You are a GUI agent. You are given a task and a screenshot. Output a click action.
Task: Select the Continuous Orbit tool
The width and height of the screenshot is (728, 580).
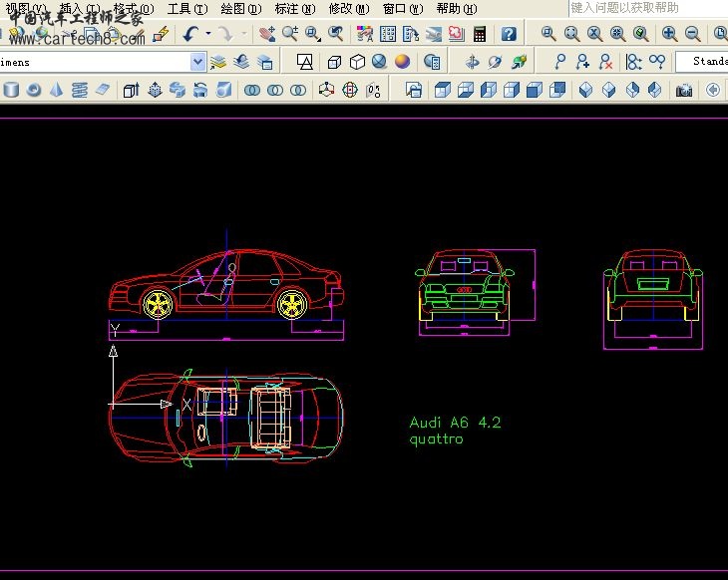pyautogui.click(x=519, y=62)
